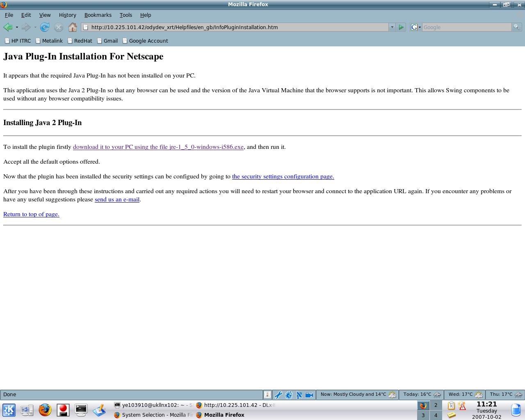The image size is (525, 420).
Task: Click the blue video camera status icon
Action: (x=309, y=395)
